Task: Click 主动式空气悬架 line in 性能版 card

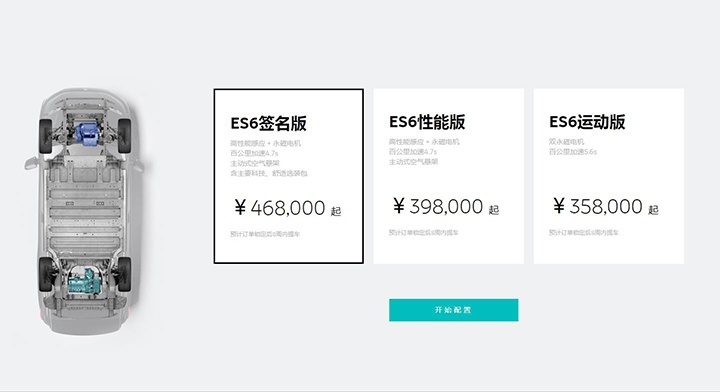Action: coord(413,162)
